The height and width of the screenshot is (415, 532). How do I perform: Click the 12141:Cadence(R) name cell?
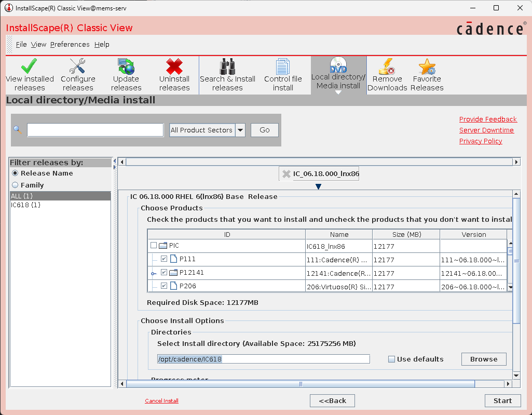pyautogui.click(x=339, y=273)
